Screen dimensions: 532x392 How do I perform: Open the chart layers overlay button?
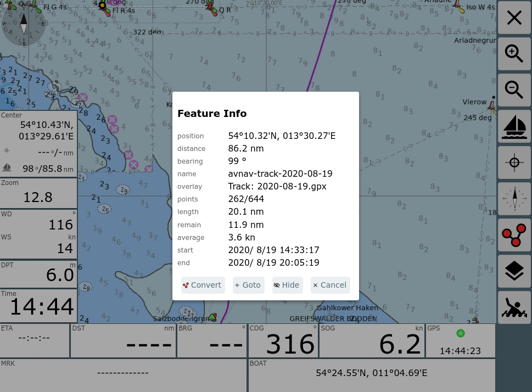[x=514, y=271]
